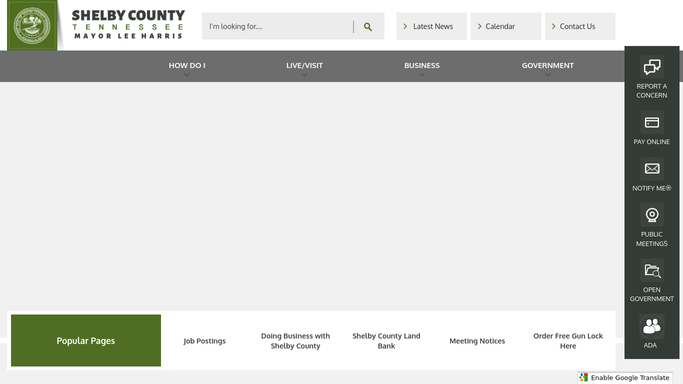
Task: Expand the Business dropdown menu
Action: click(422, 66)
